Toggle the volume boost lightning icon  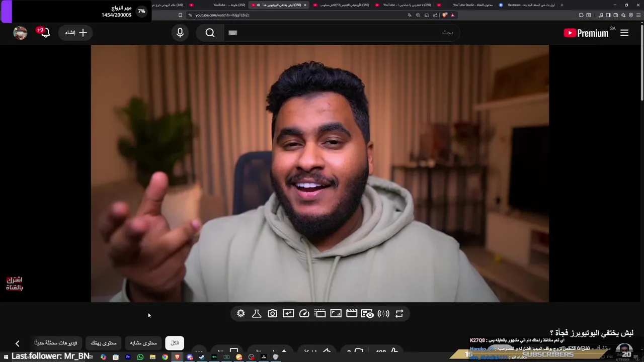[383, 313]
